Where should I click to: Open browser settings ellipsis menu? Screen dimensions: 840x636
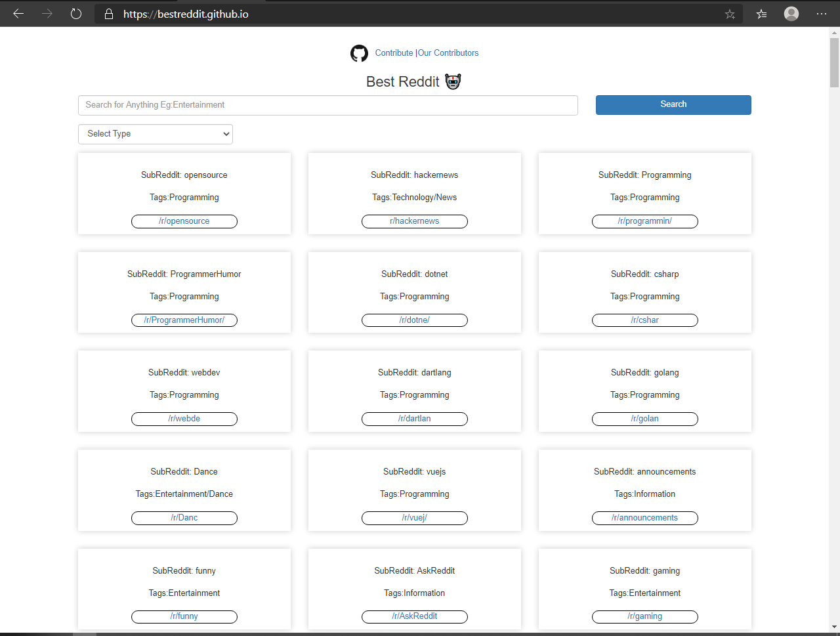pos(822,14)
